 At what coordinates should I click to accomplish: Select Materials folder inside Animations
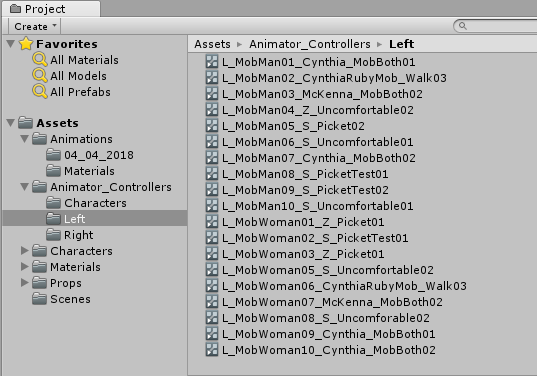[x=89, y=171]
